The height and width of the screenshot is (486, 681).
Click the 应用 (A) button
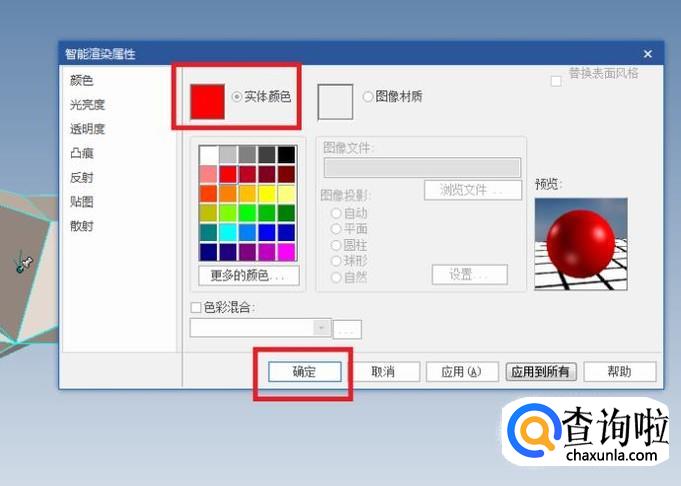point(462,372)
